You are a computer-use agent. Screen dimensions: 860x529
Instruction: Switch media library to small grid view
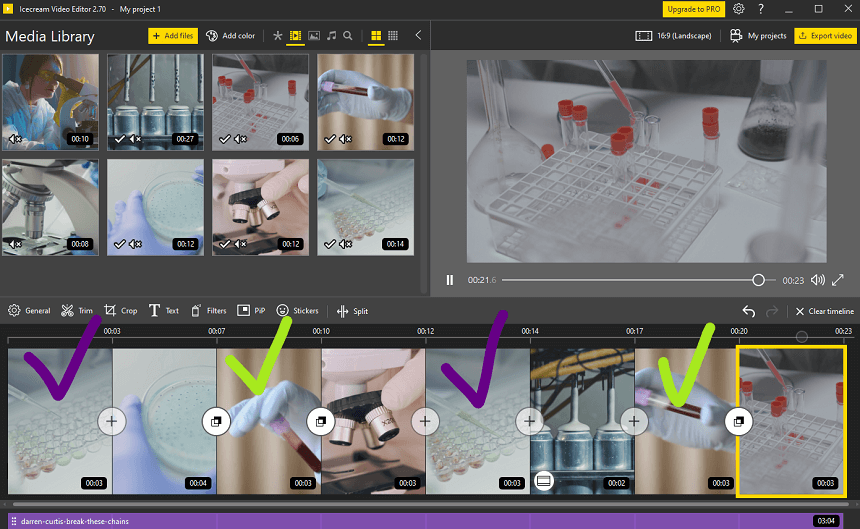[393, 36]
